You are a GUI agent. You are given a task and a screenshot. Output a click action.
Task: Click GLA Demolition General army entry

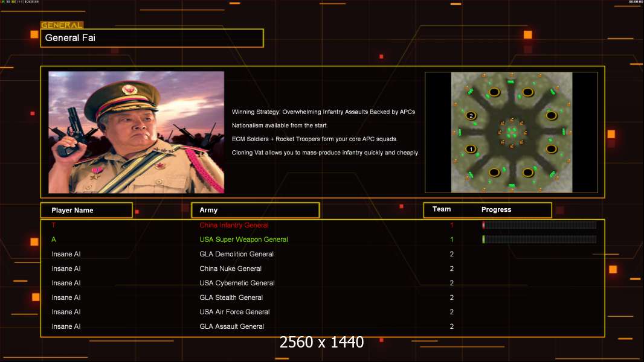237,254
